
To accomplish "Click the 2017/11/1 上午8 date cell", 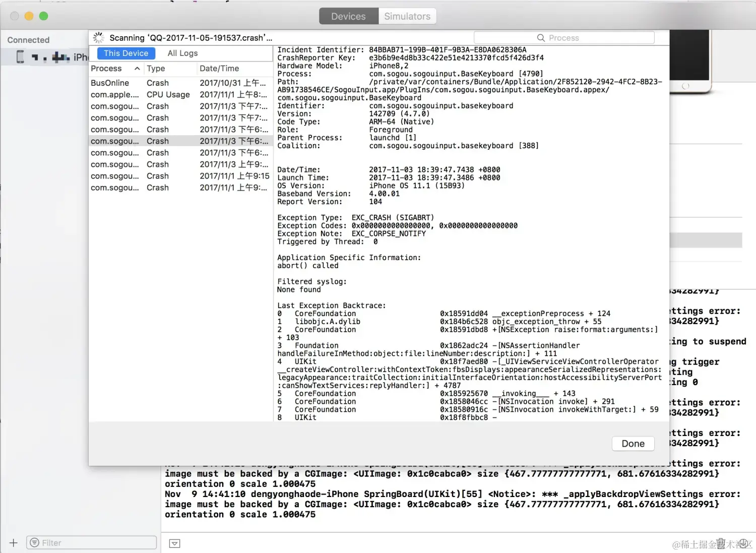I will coord(233,94).
